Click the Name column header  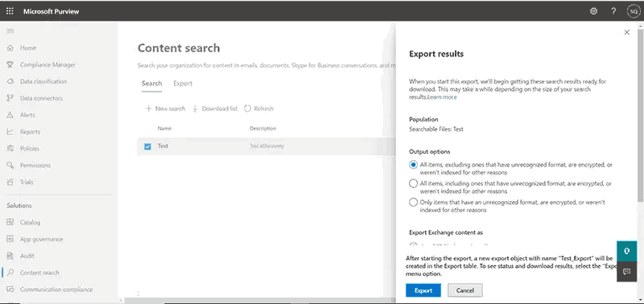click(164, 129)
